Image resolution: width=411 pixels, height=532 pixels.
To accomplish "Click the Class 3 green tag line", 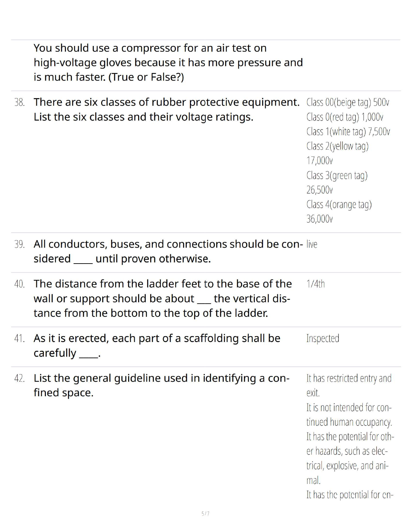I will click(337, 175).
